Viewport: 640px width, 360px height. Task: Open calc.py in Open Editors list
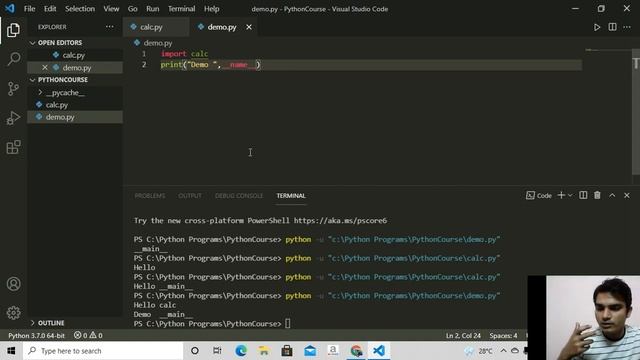pos(75,55)
